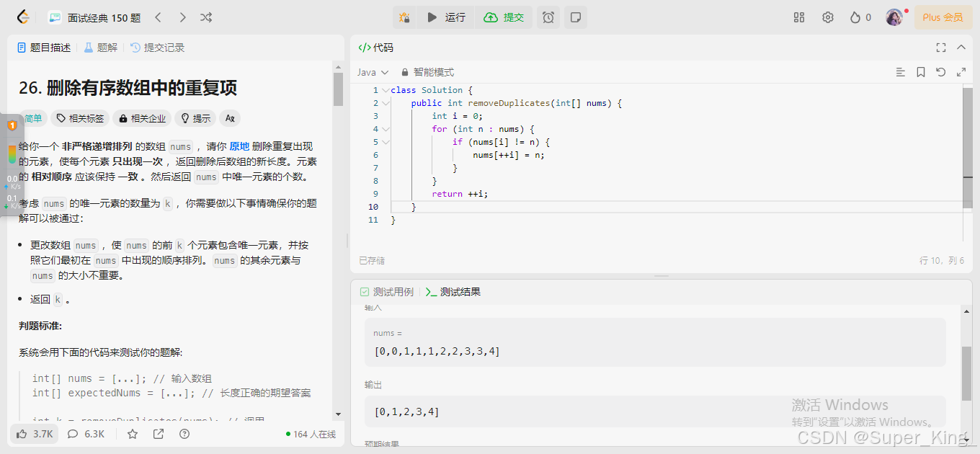
Task: Reset the code to default template
Action: pos(940,72)
